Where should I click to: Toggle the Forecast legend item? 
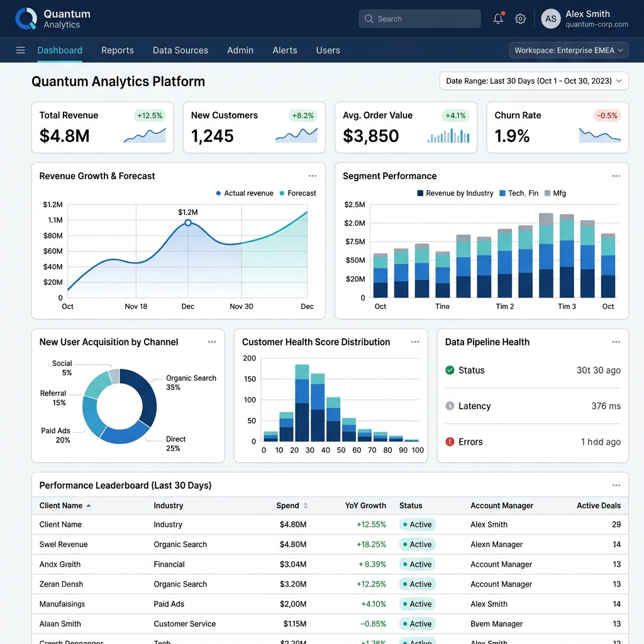[x=297, y=193]
